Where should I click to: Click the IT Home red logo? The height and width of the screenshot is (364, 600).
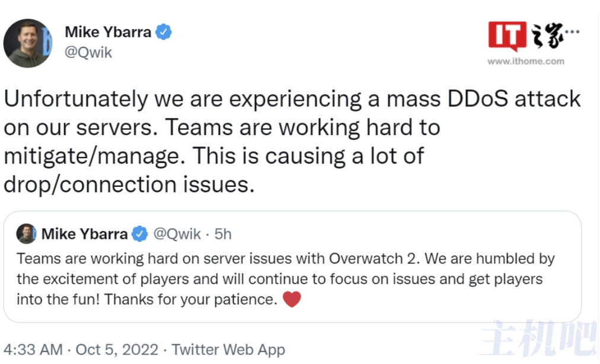click(x=508, y=36)
